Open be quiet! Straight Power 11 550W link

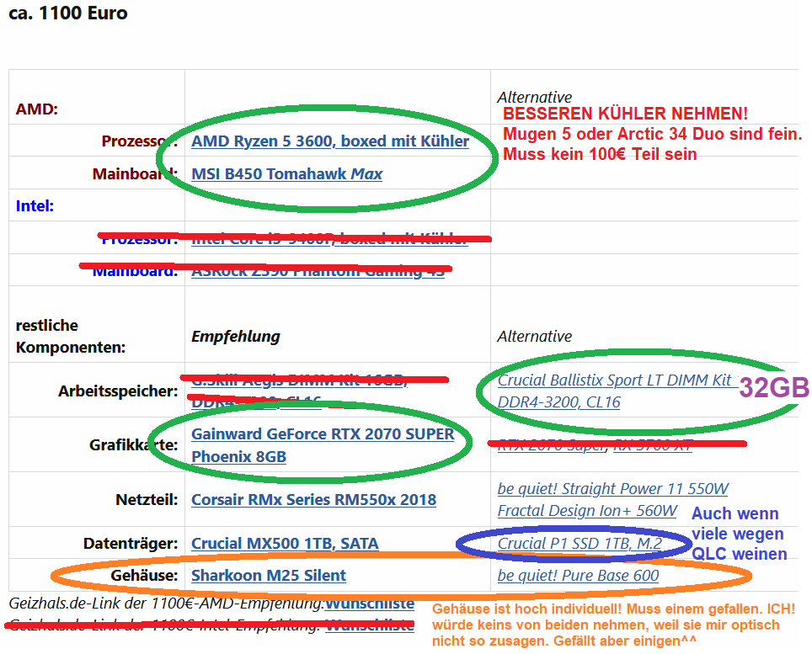(x=612, y=488)
